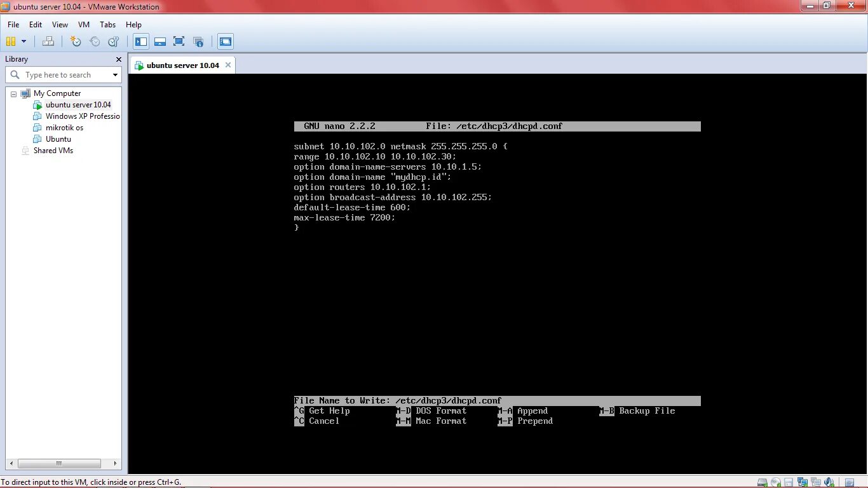Viewport: 868px width, 488px height.
Task: Click the CD/DVD drive status bar icon
Action: [x=776, y=482]
